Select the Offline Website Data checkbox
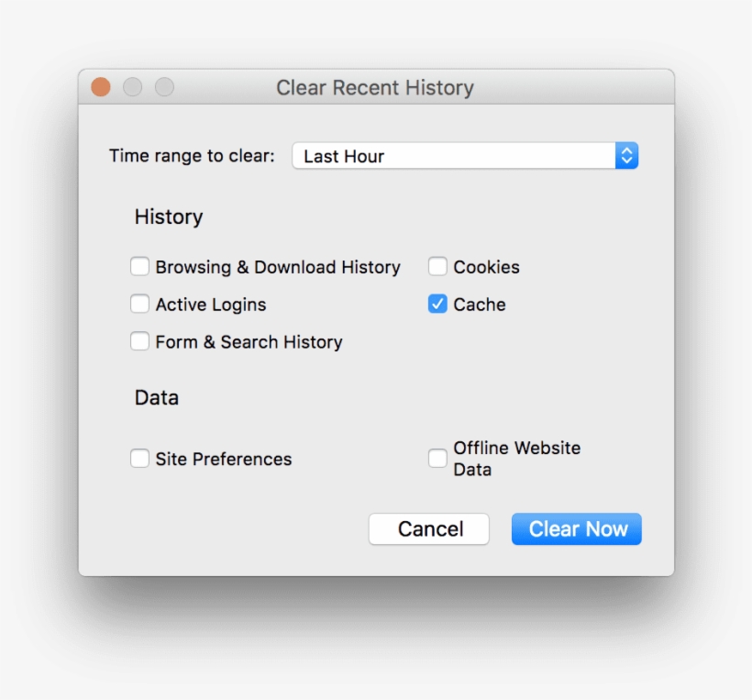Image resolution: width=752 pixels, height=700 pixels. 437,459
